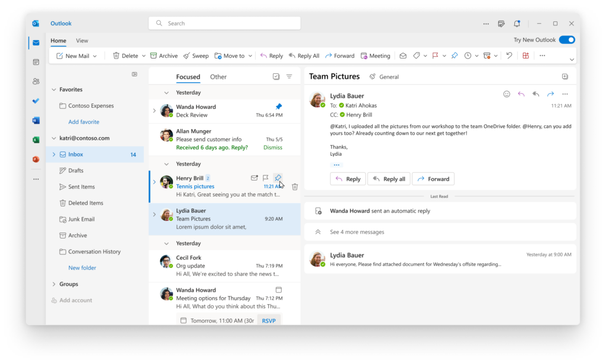Viewport: 606px width, 364px height.
Task: Select the Sweep tool in the toolbar
Action: point(196,55)
